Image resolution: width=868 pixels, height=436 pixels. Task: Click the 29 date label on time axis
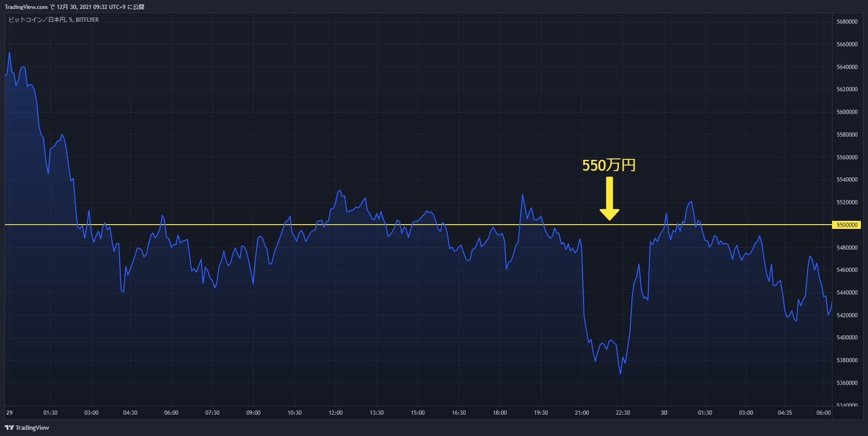tap(9, 413)
